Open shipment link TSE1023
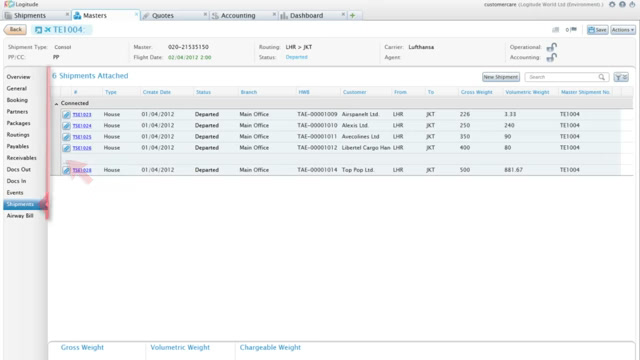This screenshot has width=640, height=360. (82, 115)
